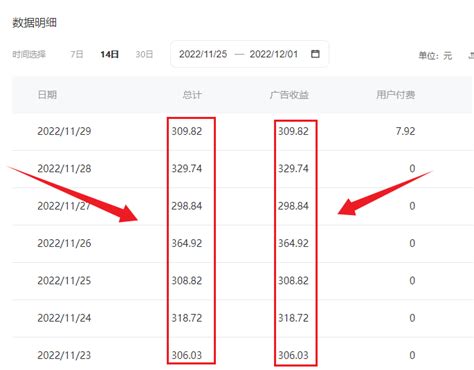Select the 30日 time range tab

(x=144, y=54)
